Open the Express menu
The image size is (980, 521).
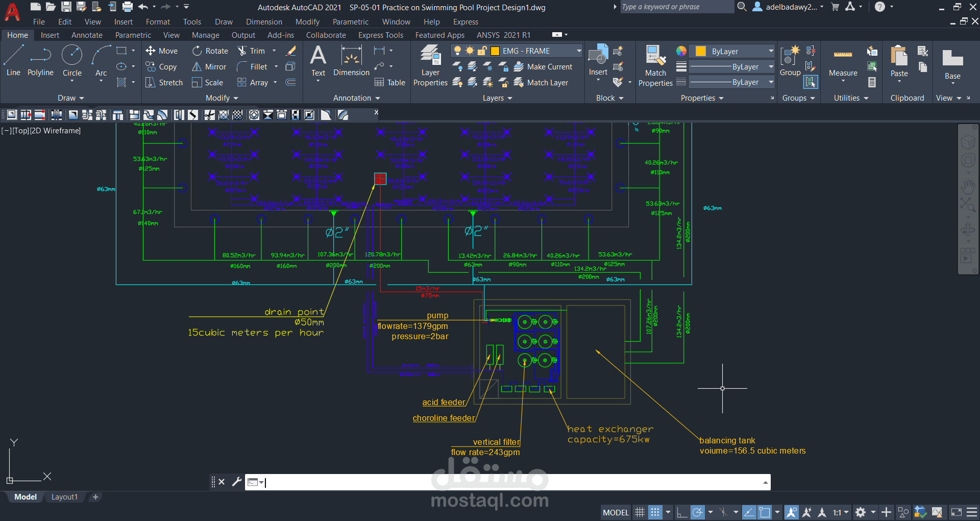[465, 22]
